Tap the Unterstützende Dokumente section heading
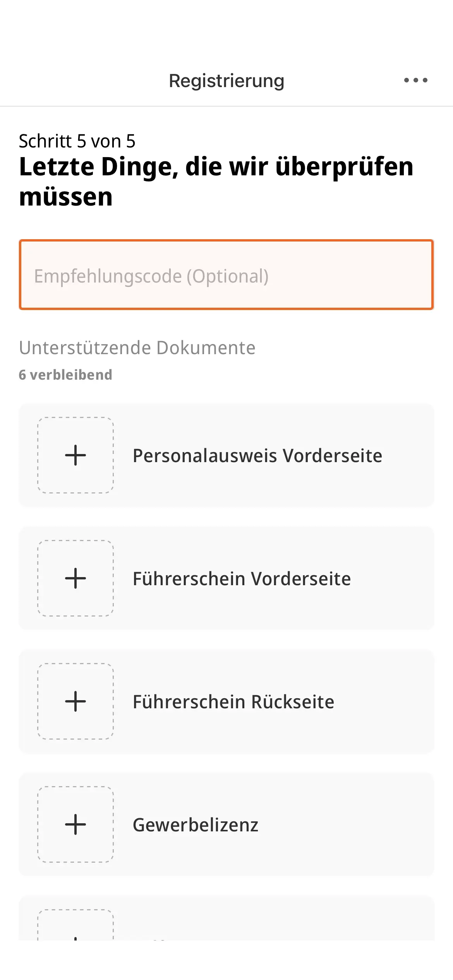 (x=137, y=348)
